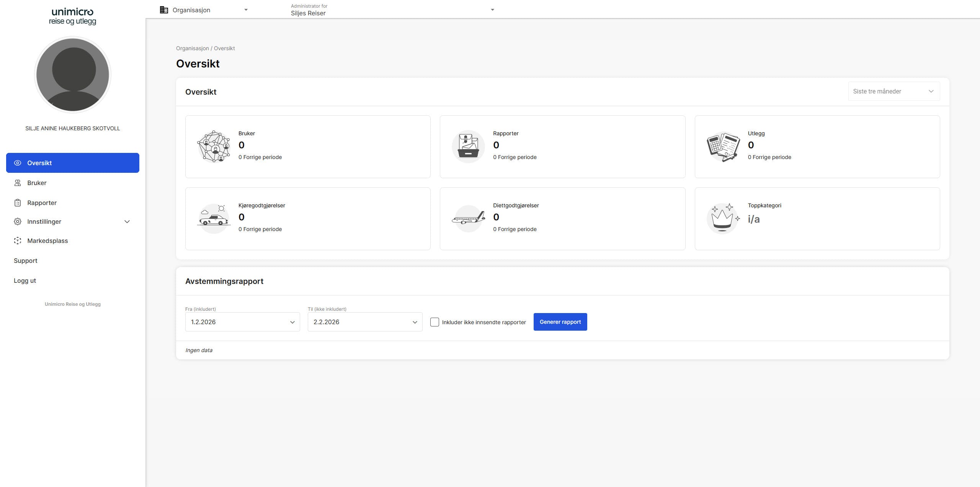
Task: Open Markedsplass from the sidebar
Action: click(x=47, y=241)
